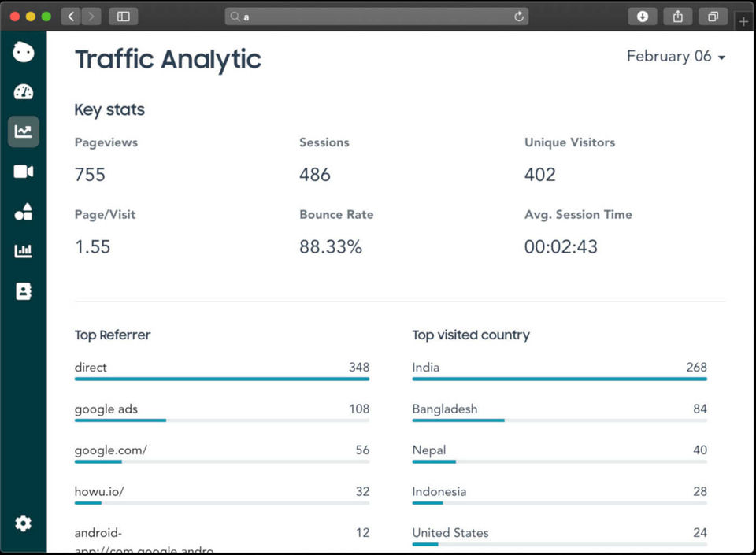
Task: Open the February 06 date dropdown
Action: tap(676, 57)
